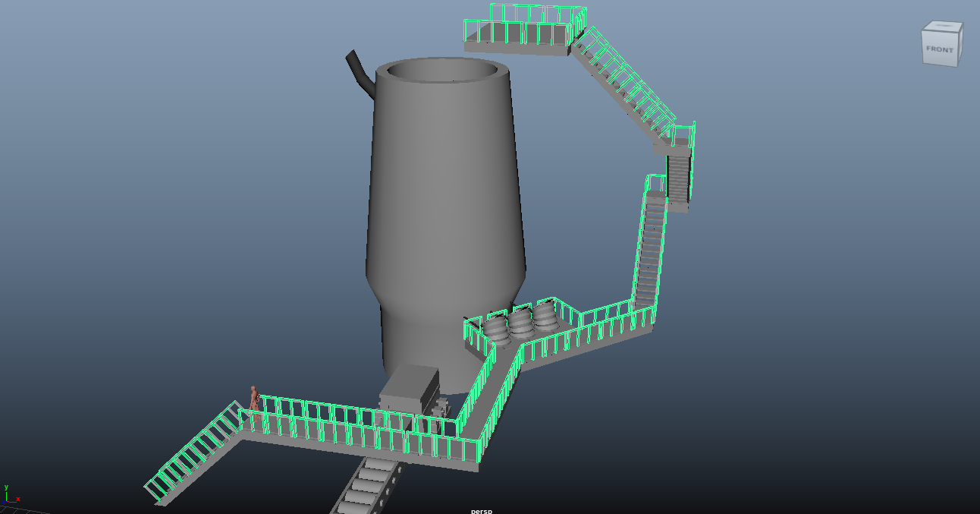Select the upper diagonal staircase with green railing
The width and height of the screenshot is (980, 514).
[622, 87]
